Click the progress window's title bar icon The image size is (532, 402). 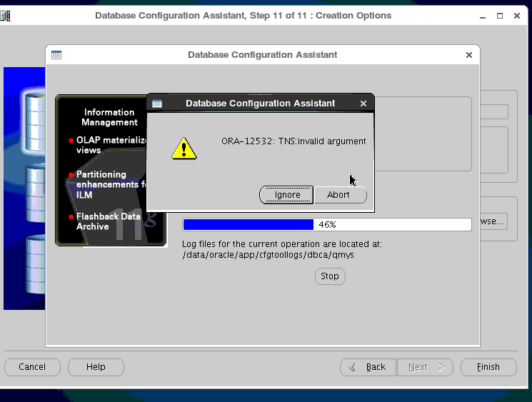pyautogui.click(x=56, y=55)
